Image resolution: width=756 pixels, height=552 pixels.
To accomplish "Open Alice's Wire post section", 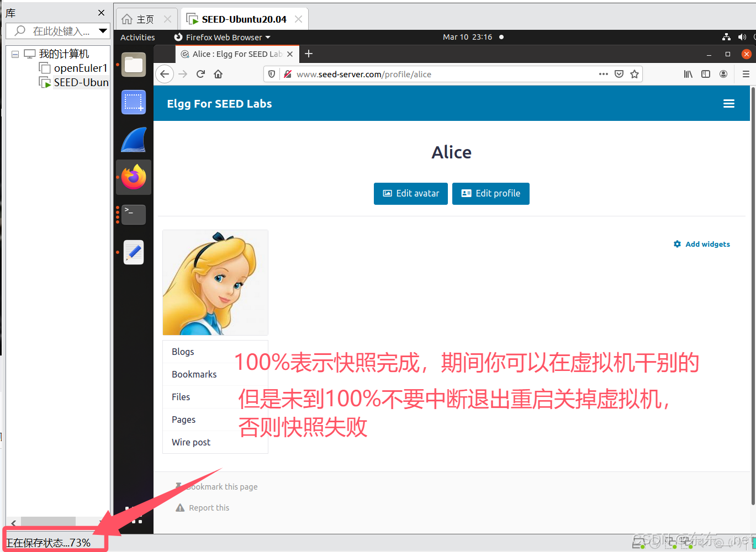I will (191, 442).
